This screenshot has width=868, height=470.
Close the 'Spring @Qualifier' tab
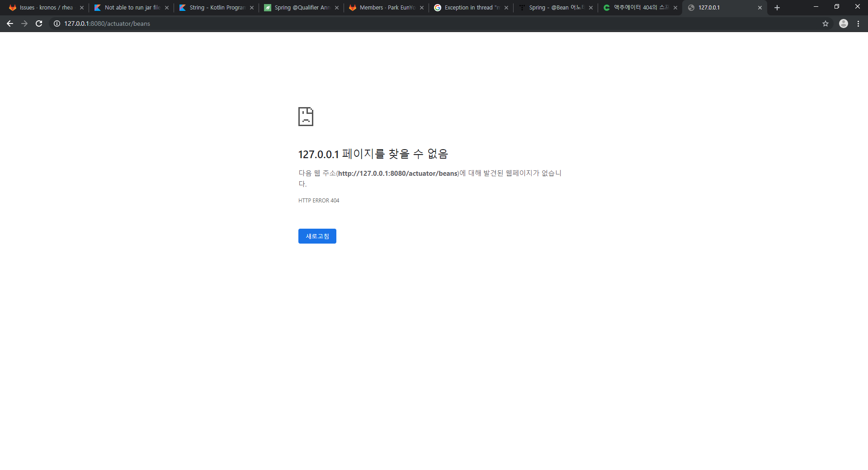pyautogui.click(x=337, y=8)
